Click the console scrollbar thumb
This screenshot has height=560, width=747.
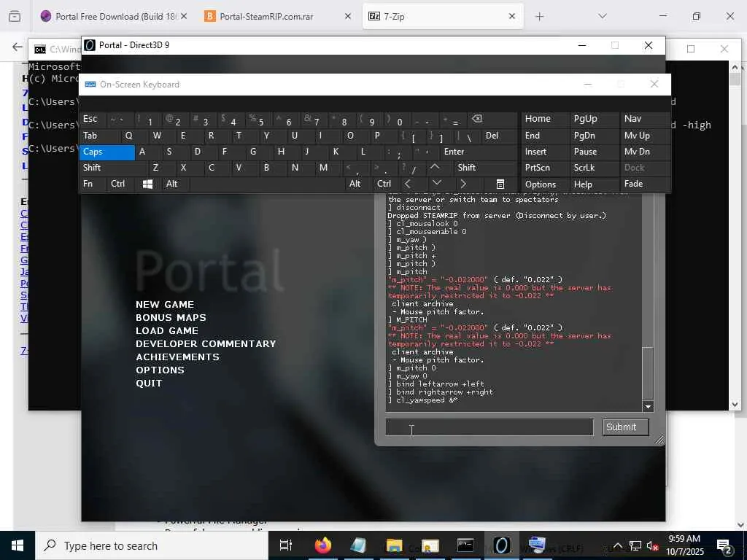pyautogui.click(x=648, y=374)
